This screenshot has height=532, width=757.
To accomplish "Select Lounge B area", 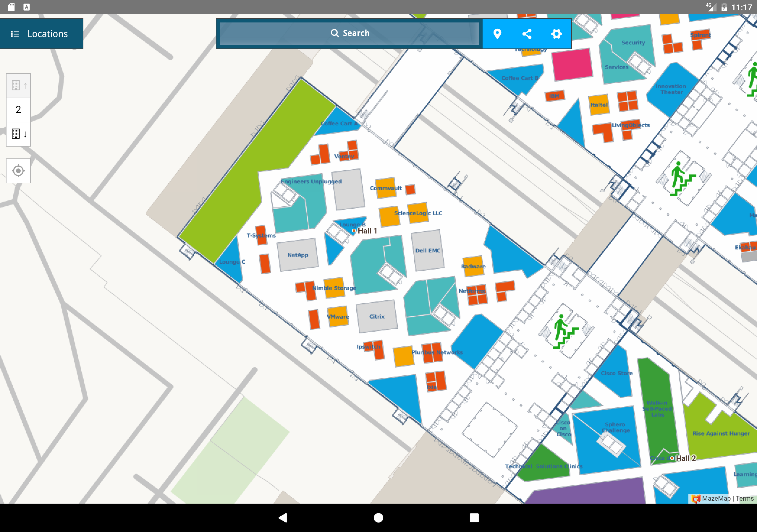I will [352, 224].
